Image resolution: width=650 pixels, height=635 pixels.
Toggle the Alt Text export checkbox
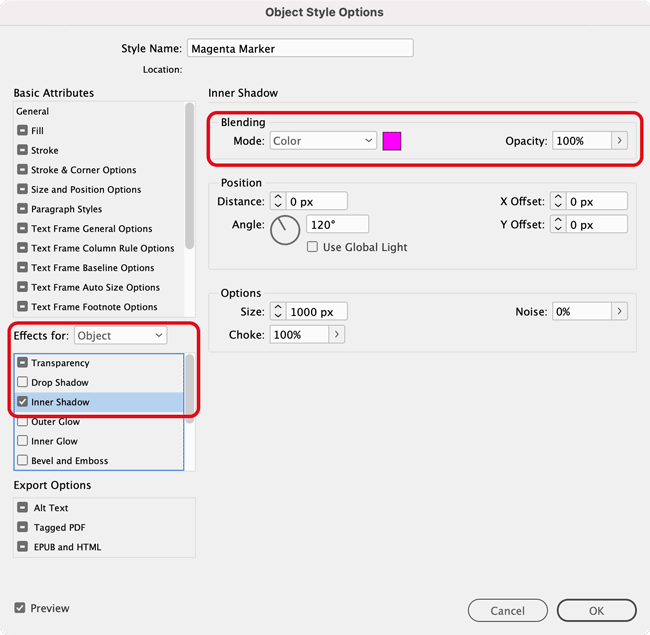point(22,507)
